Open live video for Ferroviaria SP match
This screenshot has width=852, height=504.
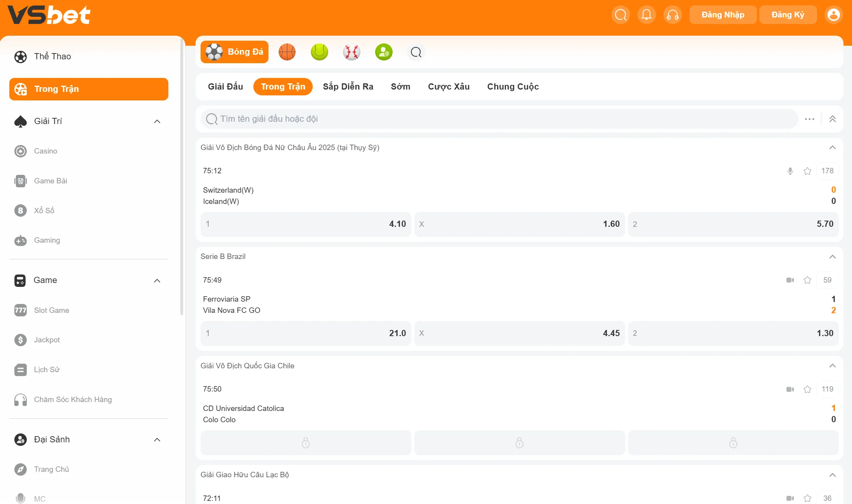790,280
